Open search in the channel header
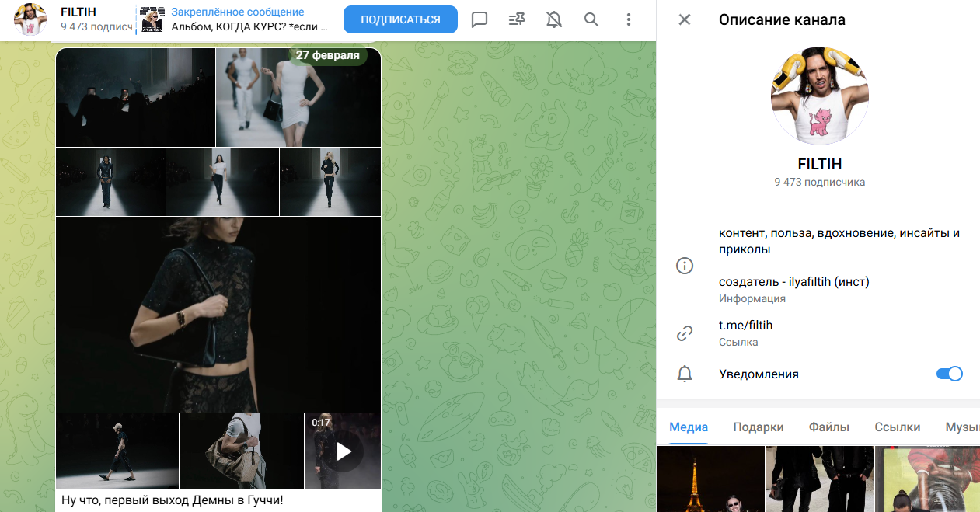 coord(591,19)
